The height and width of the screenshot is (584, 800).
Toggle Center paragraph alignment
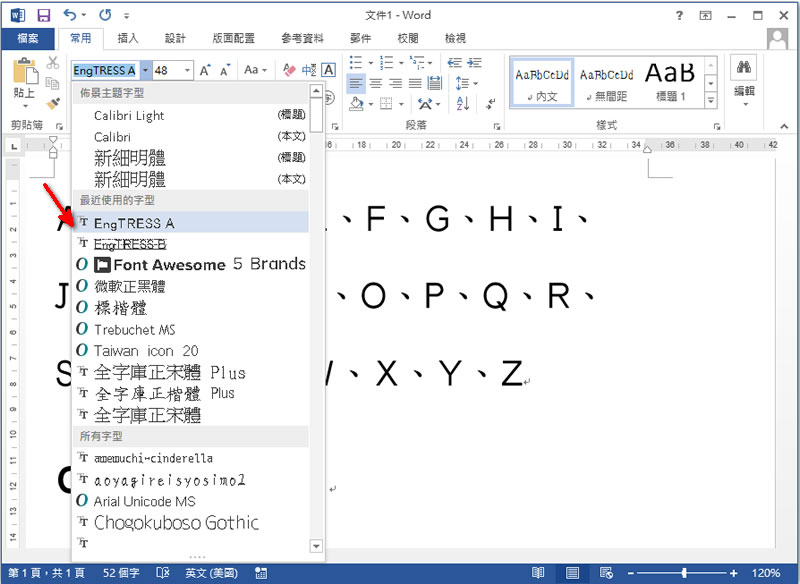click(x=376, y=83)
